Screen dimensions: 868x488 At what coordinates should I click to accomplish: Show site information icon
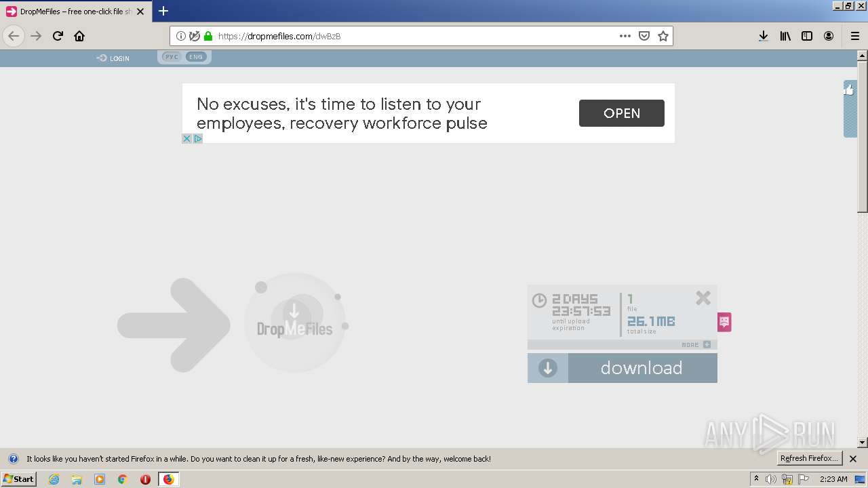point(181,36)
